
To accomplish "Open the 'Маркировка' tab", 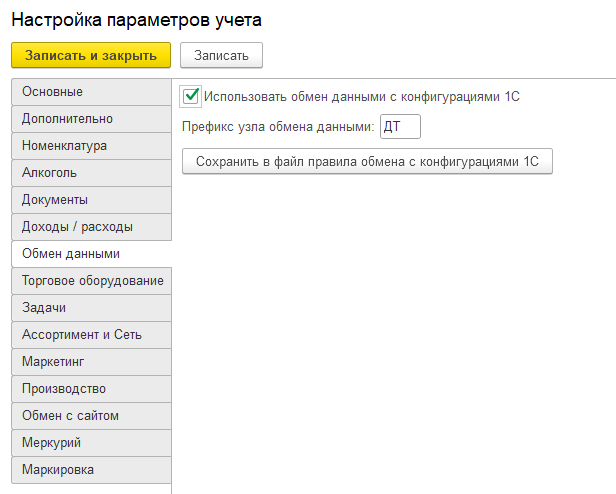I will click(x=91, y=470).
